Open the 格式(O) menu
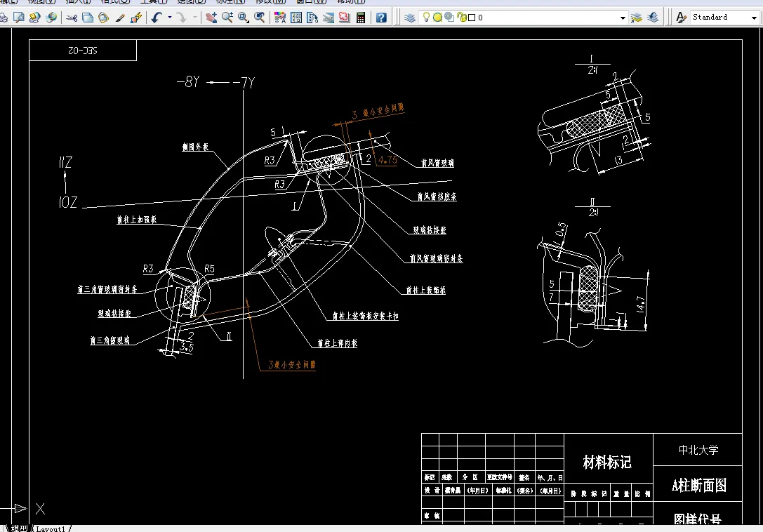Image resolution: width=763 pixels, height=532 pixels. point(115,2)
